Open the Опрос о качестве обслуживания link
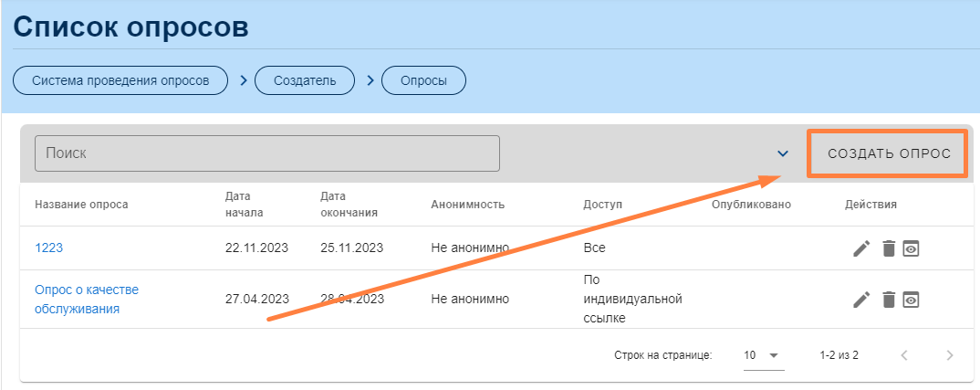The height and width of the screenshot is (390, 980). click(x=86, y=299)
